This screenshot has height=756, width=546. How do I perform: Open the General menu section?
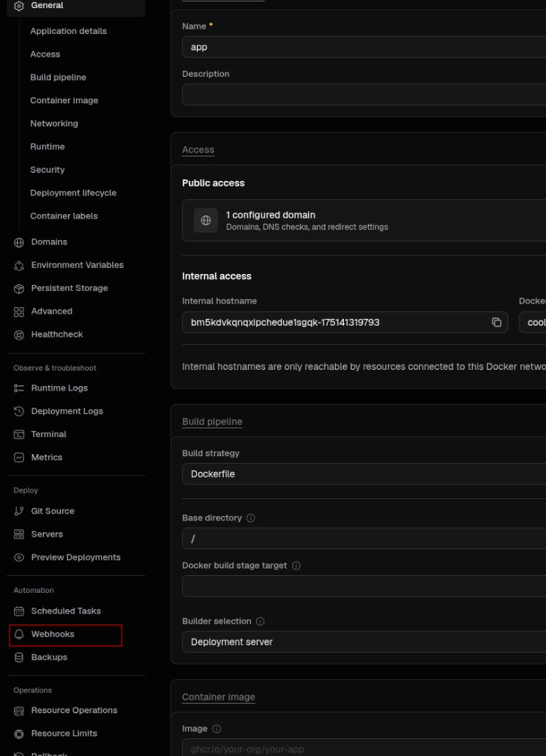click(x=76, y=6)
